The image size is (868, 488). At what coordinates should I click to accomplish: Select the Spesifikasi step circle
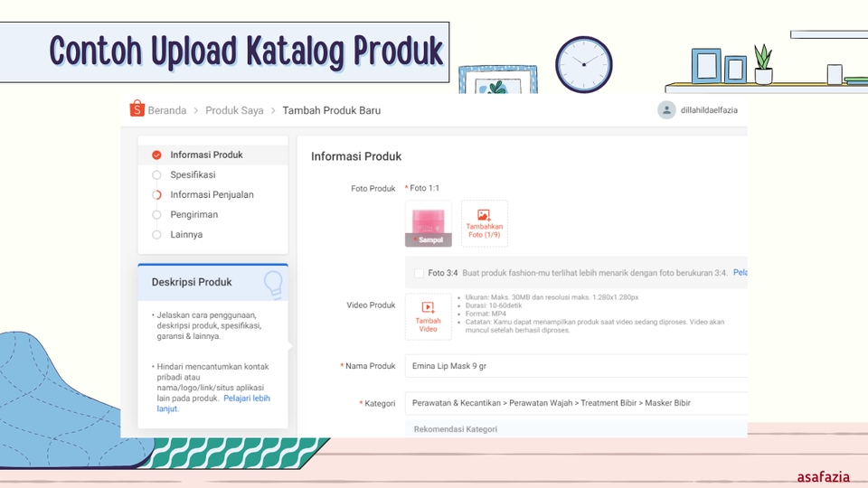(156, 174)
